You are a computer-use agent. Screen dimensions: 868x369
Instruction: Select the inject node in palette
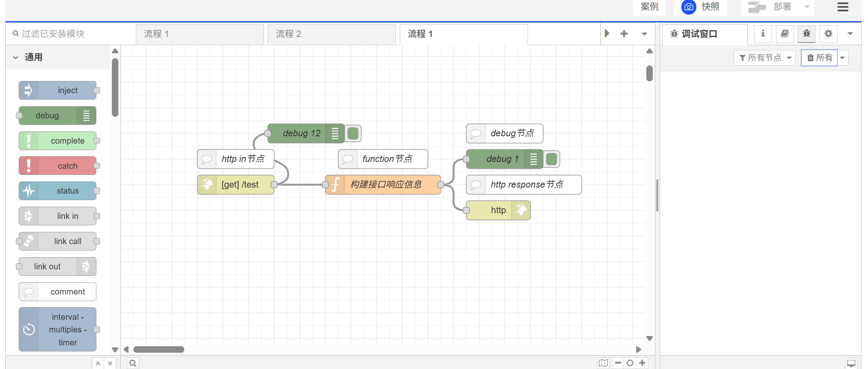pyautogui.click(x=57, y=90)
